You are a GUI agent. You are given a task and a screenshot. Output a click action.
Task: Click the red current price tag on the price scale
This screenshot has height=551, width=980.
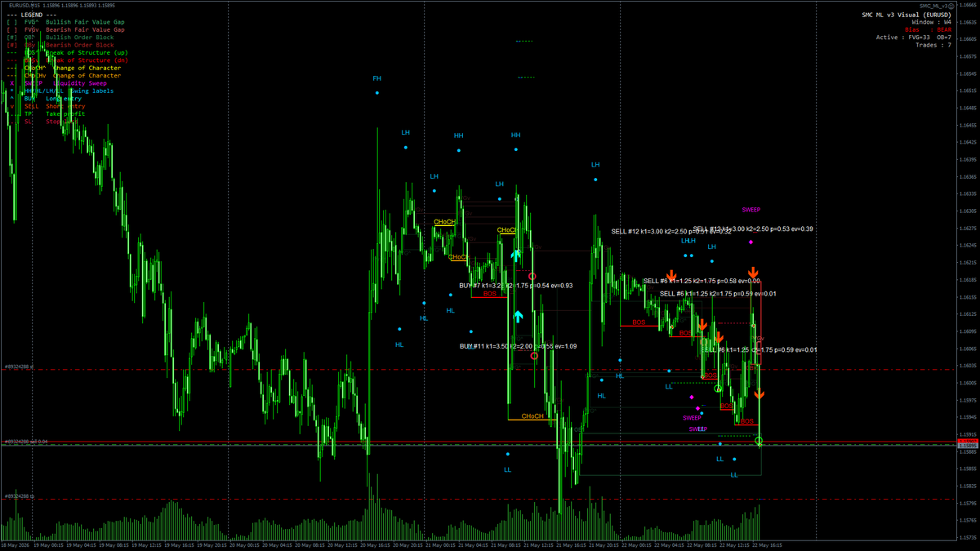[967, 442]
